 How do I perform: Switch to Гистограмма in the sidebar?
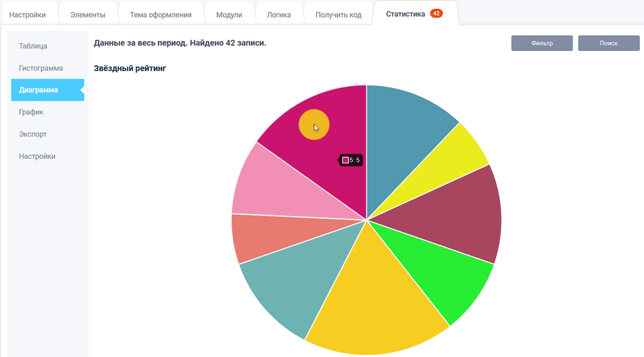[41, 68]
